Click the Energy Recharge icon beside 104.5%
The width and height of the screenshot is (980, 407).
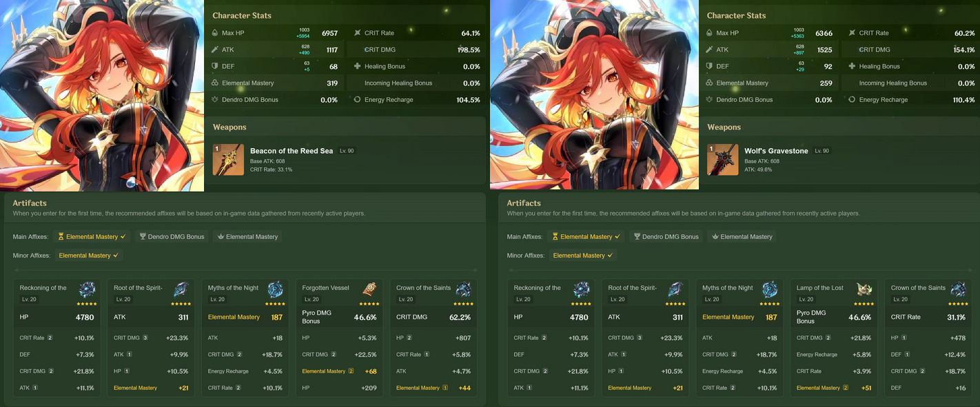pyautogui.click(x=357, y=100)
